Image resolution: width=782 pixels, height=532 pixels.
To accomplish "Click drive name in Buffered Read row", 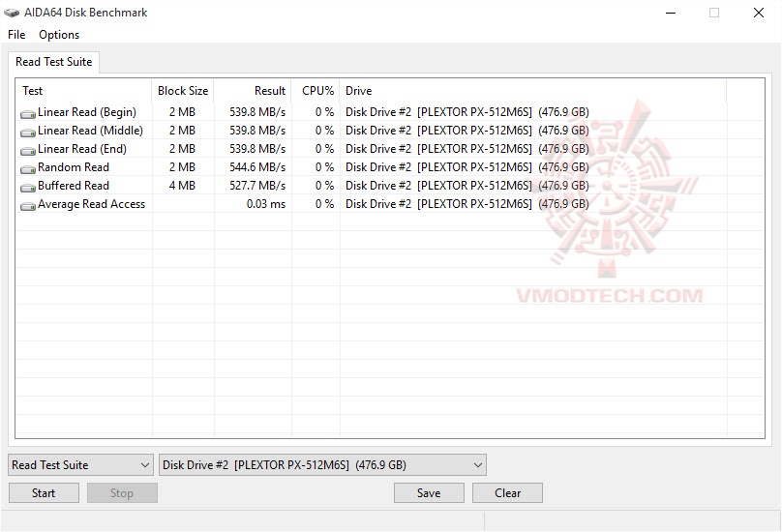I will point(467,186).
